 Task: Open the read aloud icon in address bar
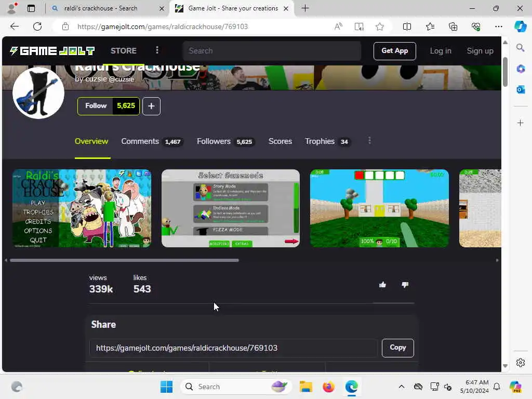tap(338, 26)
